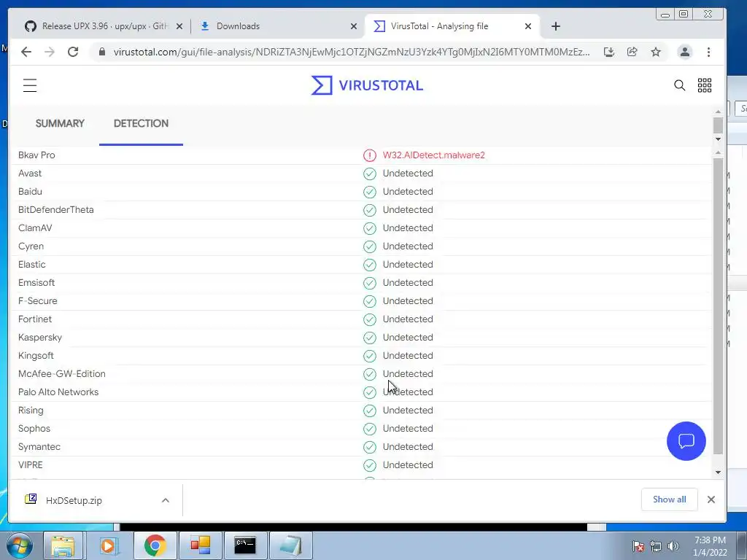Close the downloads bar
Screen dimensions: 747x560
[711, 499]
